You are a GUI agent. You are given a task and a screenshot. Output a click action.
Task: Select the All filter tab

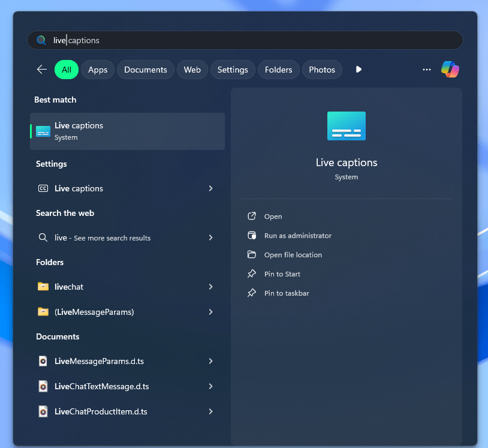click(67, 70)
